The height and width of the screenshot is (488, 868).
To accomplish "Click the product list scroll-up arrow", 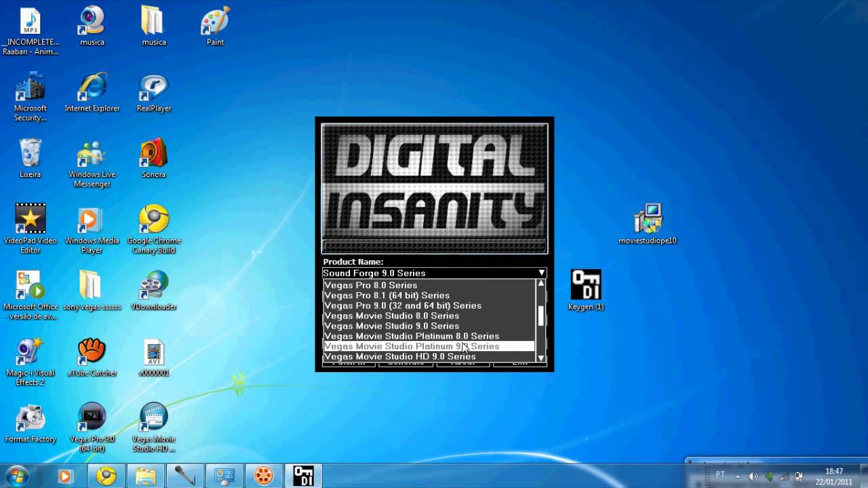I will click(x=540, y=283).
